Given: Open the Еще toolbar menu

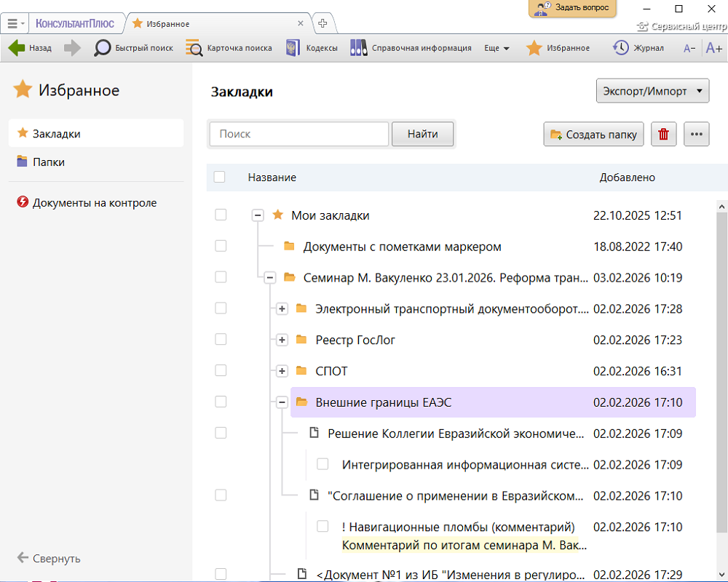Looking at the screenshot, I should 496,48.
